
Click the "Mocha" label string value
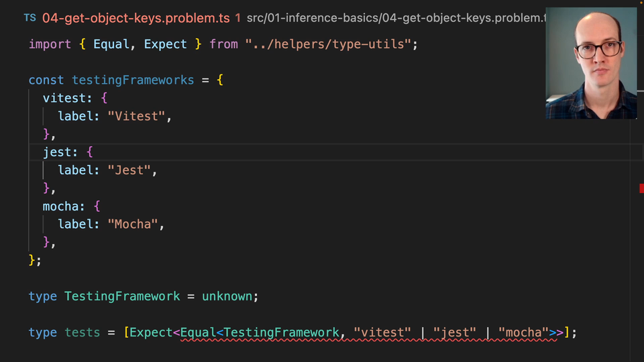click(133, 224)
